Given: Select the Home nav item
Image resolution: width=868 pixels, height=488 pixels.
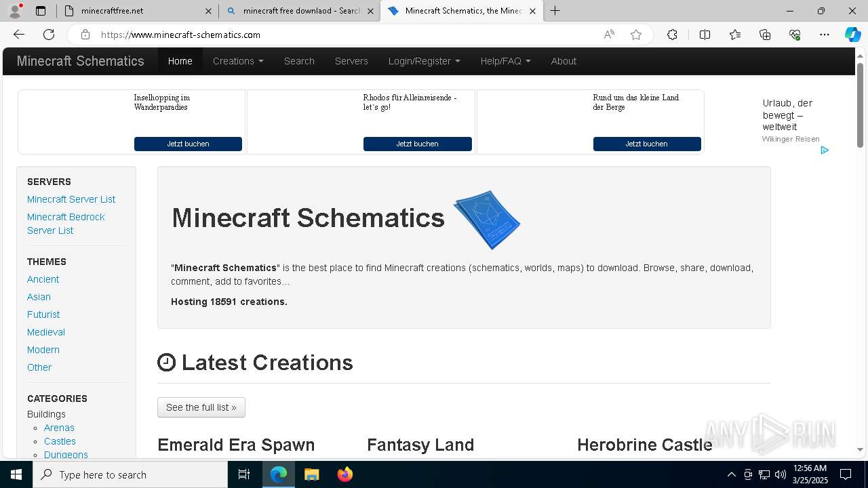Looking at the screenshot, I should 180,61.
